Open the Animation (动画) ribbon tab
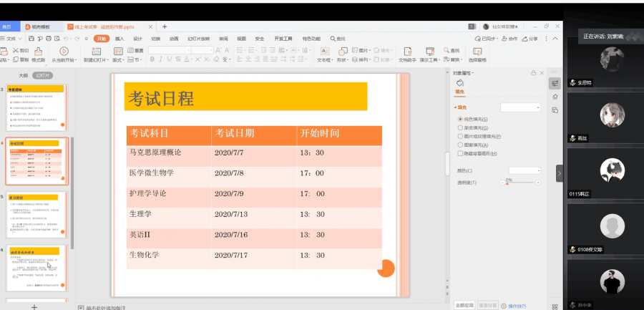 click(174, 39)
